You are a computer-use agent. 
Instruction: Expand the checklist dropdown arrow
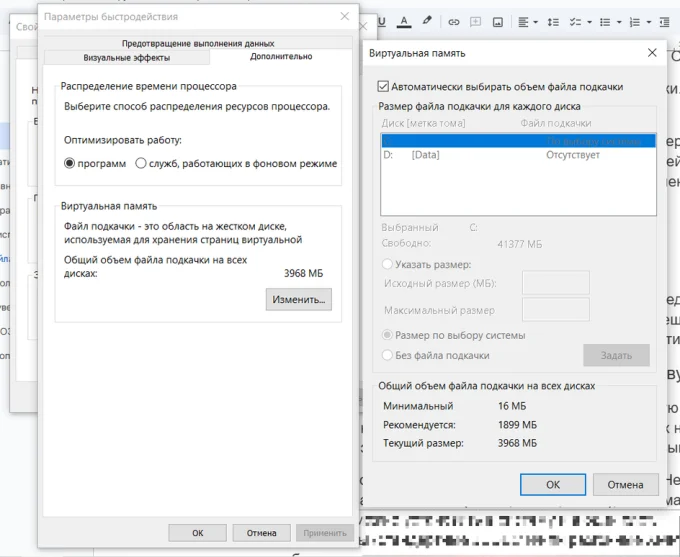589,22
